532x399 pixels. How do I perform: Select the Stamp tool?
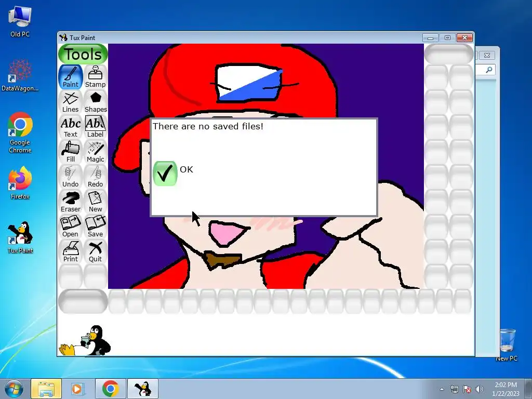(96, 77)
